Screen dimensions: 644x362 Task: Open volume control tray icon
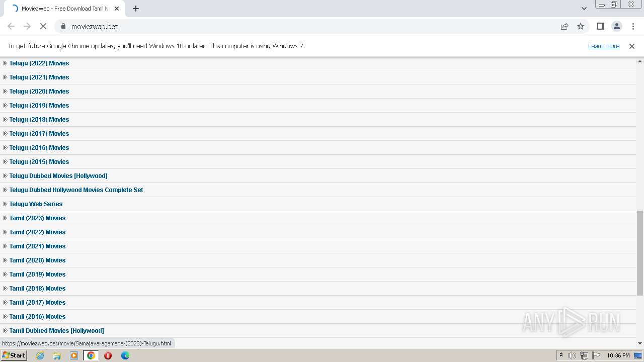tap(572, 355)
